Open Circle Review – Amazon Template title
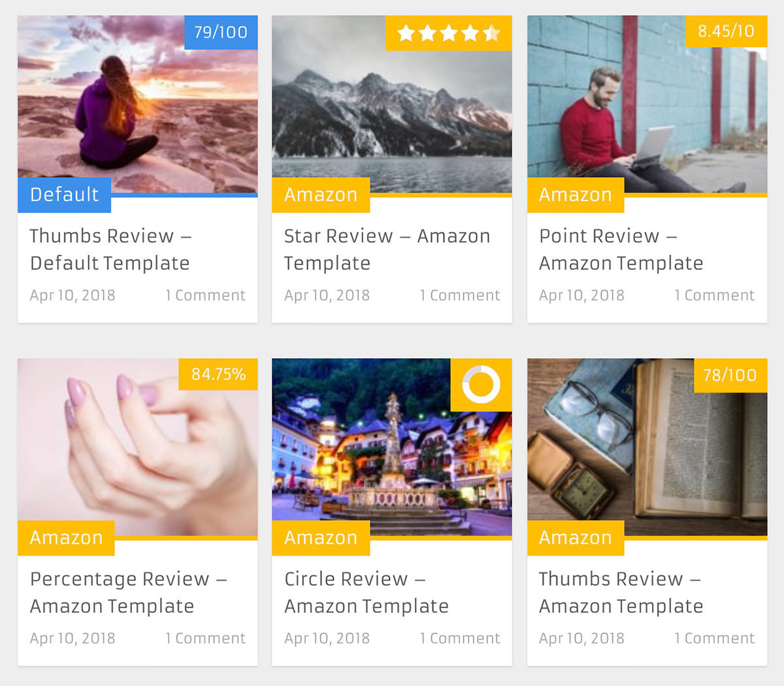Image resolution: width=784 pixels, height=686 pixels. coord(366,592)
